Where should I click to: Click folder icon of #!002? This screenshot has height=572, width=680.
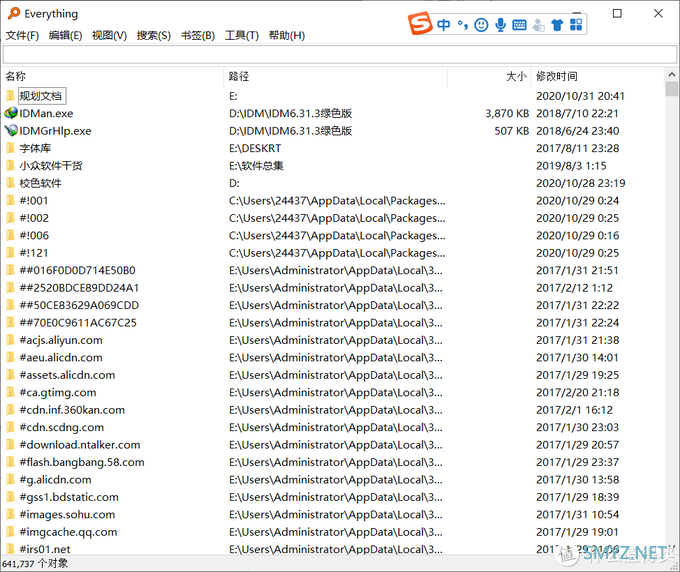[x=11, y=218]
